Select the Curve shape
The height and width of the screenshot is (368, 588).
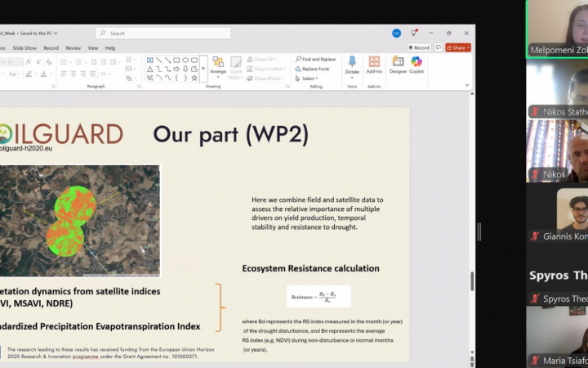167,79
